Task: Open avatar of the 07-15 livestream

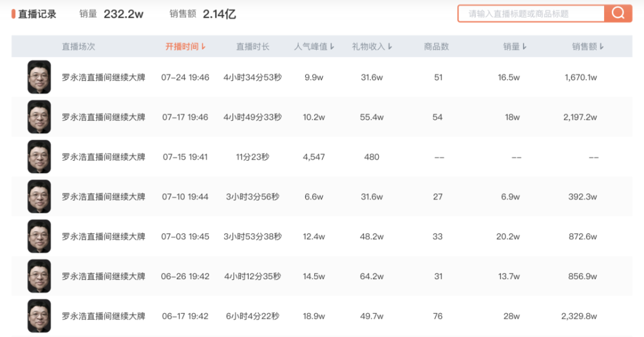Action: coord(39,157)
